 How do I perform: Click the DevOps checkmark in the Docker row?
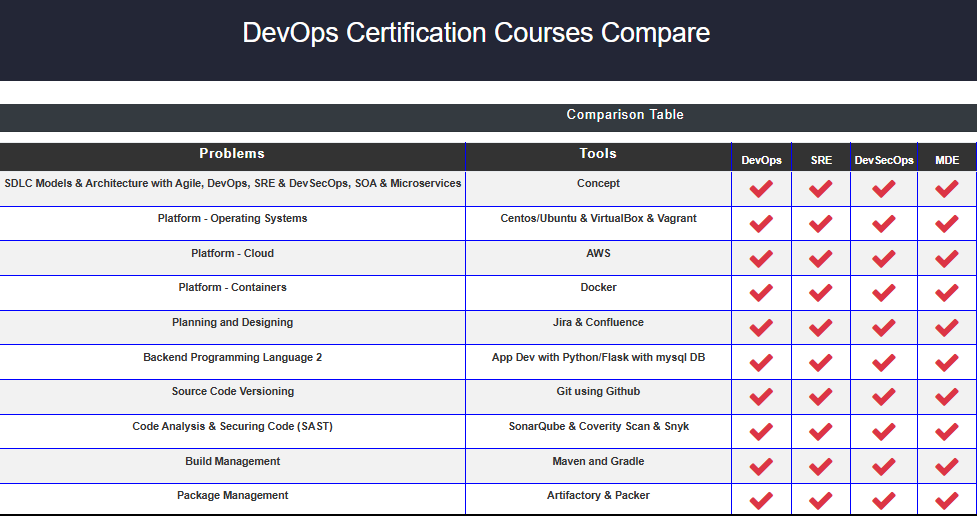tap(761, 293)
